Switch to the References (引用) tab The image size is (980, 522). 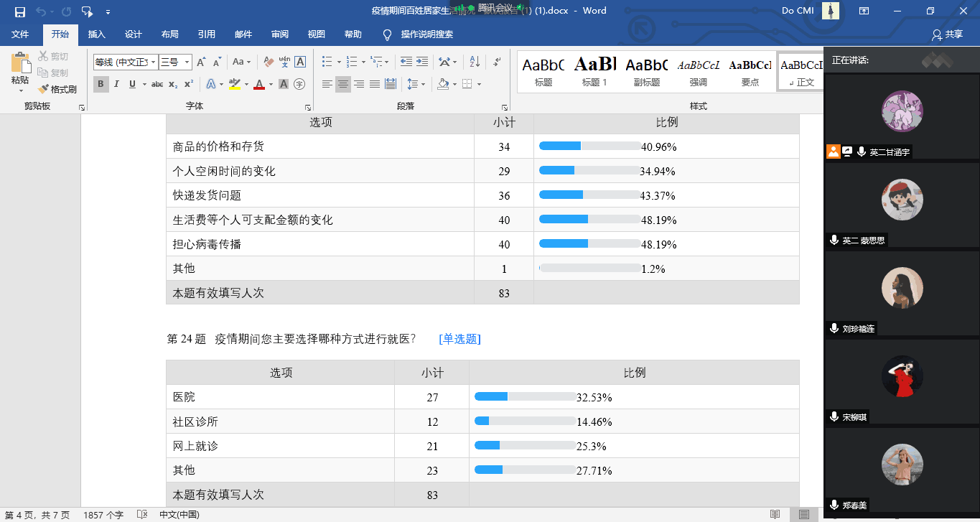[x=207, y=34]
